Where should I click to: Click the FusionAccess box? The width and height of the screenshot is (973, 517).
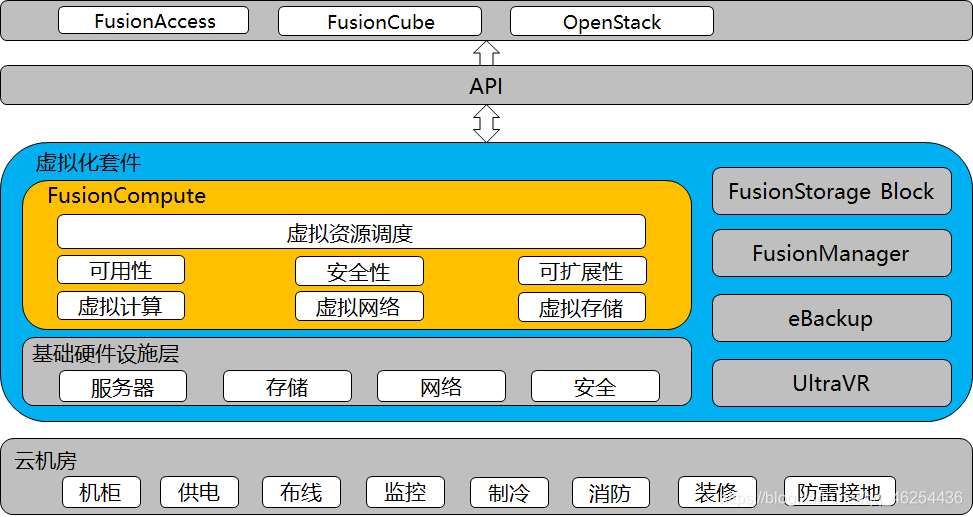tap(153, 21)
